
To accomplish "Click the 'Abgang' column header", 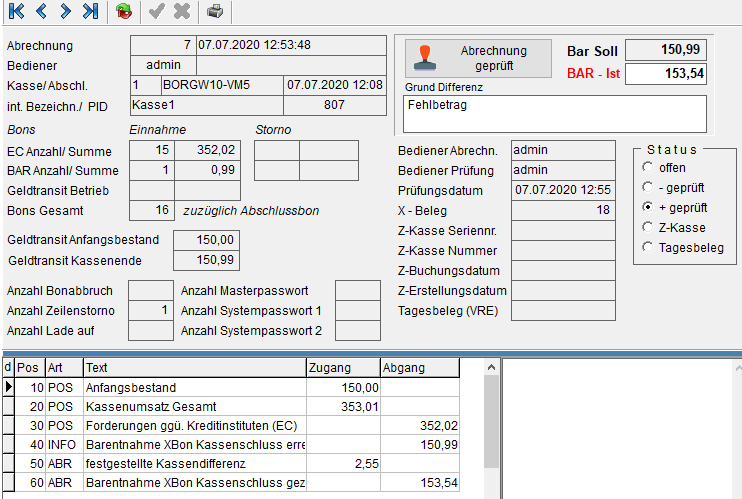I will [x=420, y=368].
